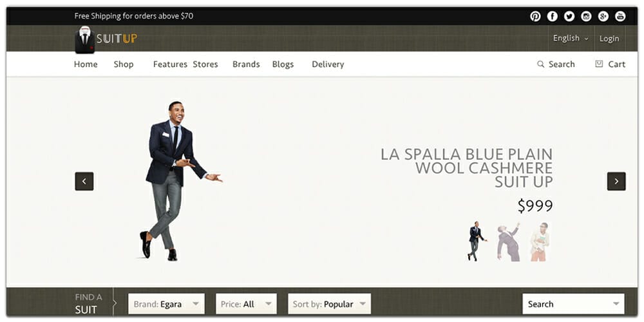
Task: Open the Delivery page link
Action: (x=328, y=64)
